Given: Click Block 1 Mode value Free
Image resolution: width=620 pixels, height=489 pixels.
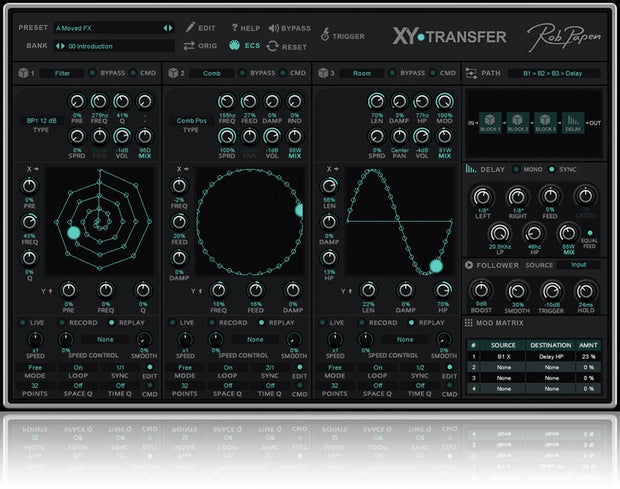Looking at the screenshot, I should [35, 367].
